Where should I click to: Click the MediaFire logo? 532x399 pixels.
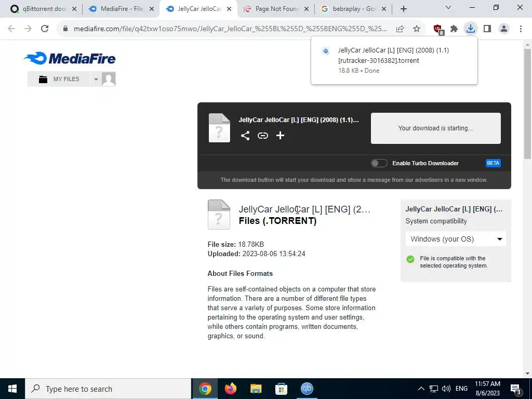pos(70,58)
